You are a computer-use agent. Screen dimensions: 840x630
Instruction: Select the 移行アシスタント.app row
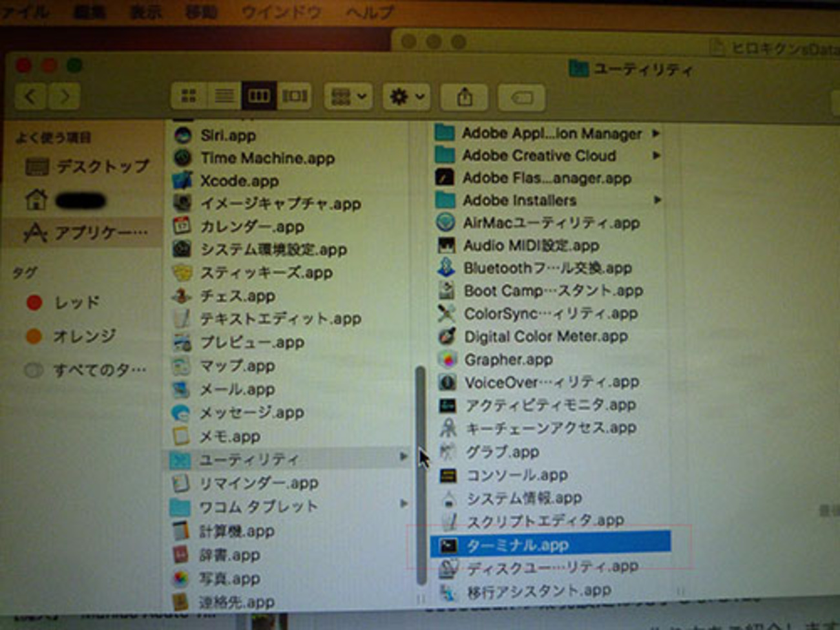pos(551,591)
